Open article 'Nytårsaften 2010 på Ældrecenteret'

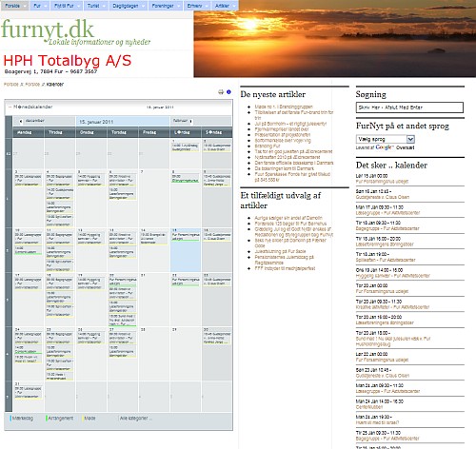288,157
